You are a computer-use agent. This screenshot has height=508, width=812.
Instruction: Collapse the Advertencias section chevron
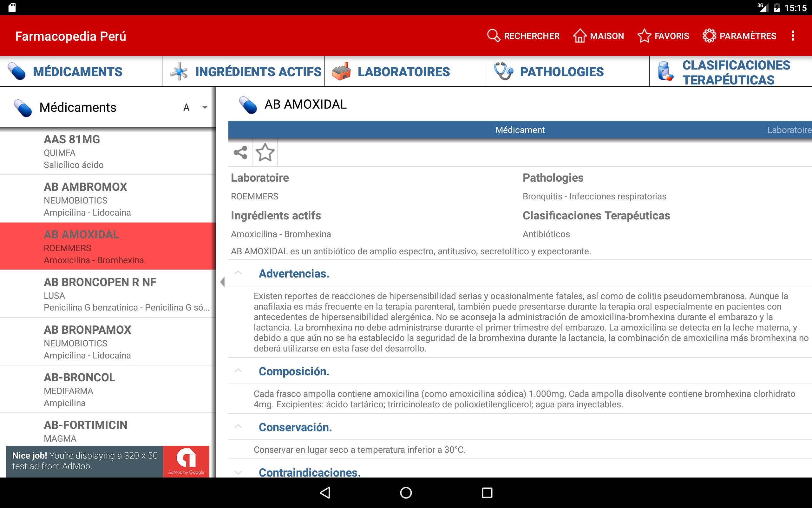tap(238, 273)
